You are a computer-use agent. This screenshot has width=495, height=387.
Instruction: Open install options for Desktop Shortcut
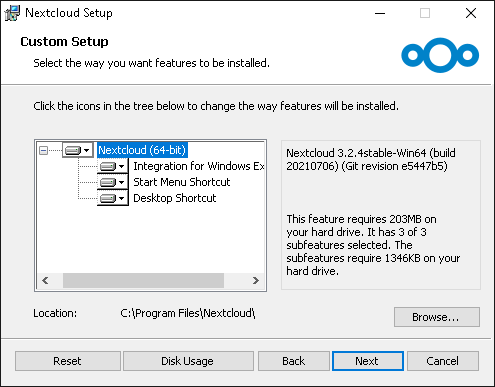pyautogui.click(x=113, y=198)
